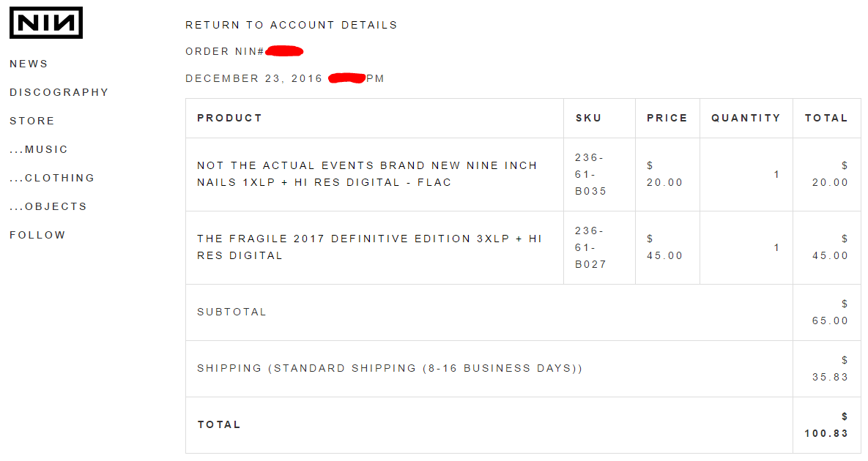
Task: Click the NIN logo icon
Action: point(45,23)
